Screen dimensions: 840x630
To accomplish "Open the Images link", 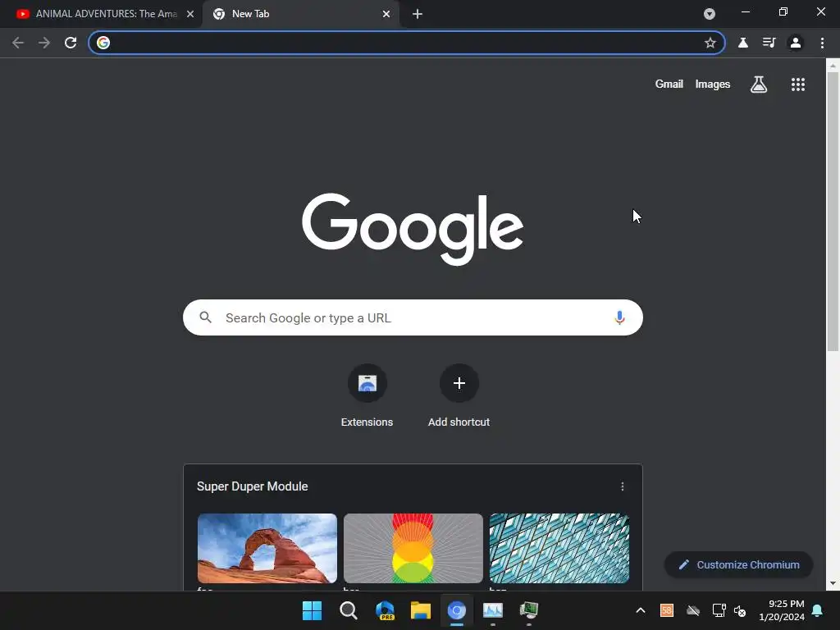I will coord(713,84).
